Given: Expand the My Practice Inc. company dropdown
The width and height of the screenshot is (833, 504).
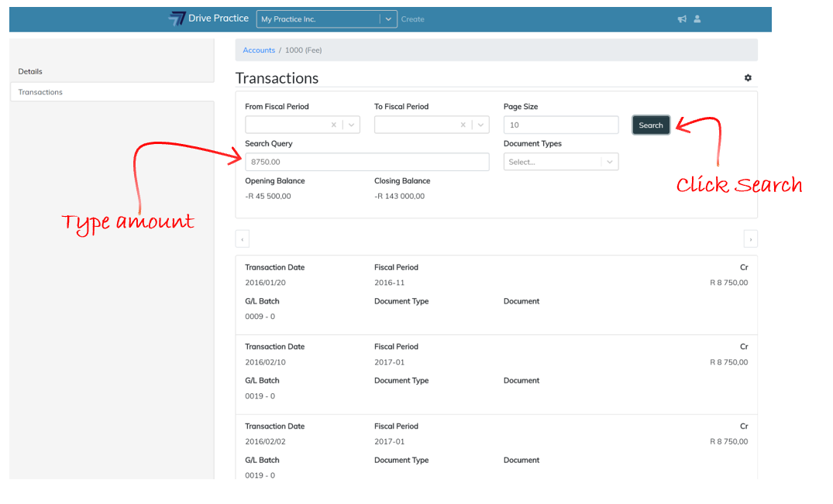Looking at the screenshot, I should (x=388, y=19).
